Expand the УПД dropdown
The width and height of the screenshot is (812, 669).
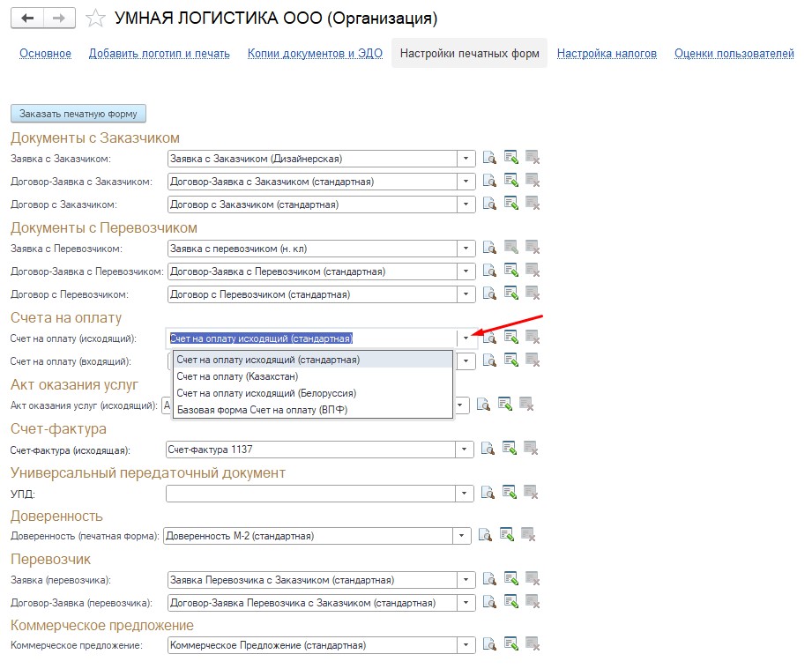[x=464, y=494]
